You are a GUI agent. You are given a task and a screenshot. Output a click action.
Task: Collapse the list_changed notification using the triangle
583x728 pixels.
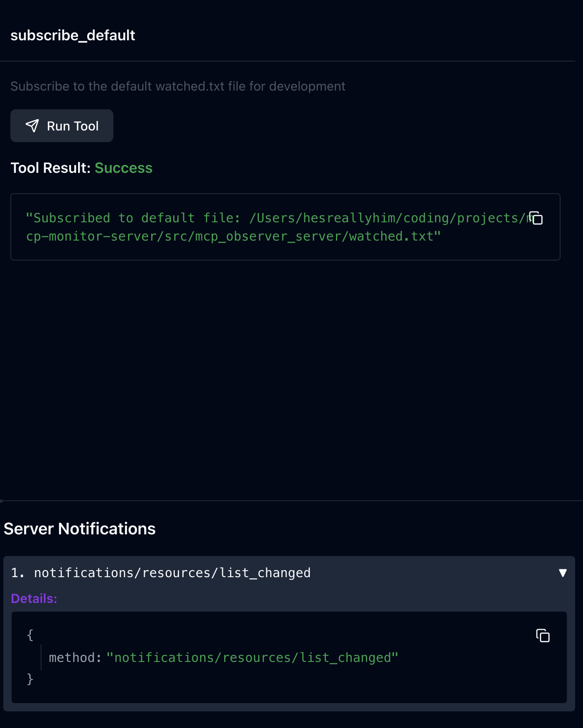point(563,573)
